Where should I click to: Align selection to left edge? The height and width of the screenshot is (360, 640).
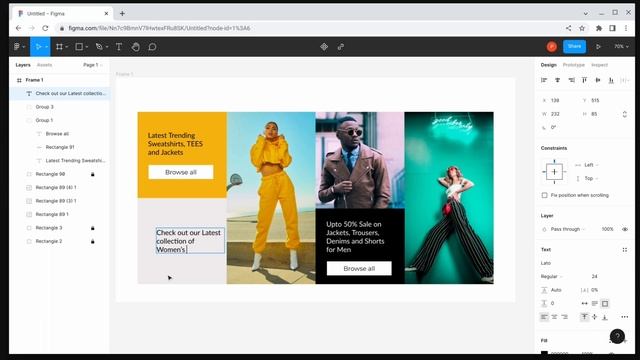pos(544,80)
